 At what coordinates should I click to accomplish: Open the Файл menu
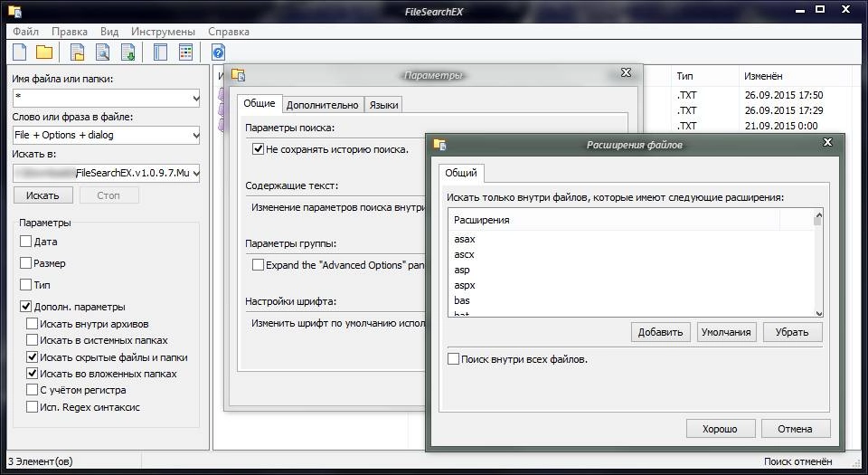coord(25,32)
